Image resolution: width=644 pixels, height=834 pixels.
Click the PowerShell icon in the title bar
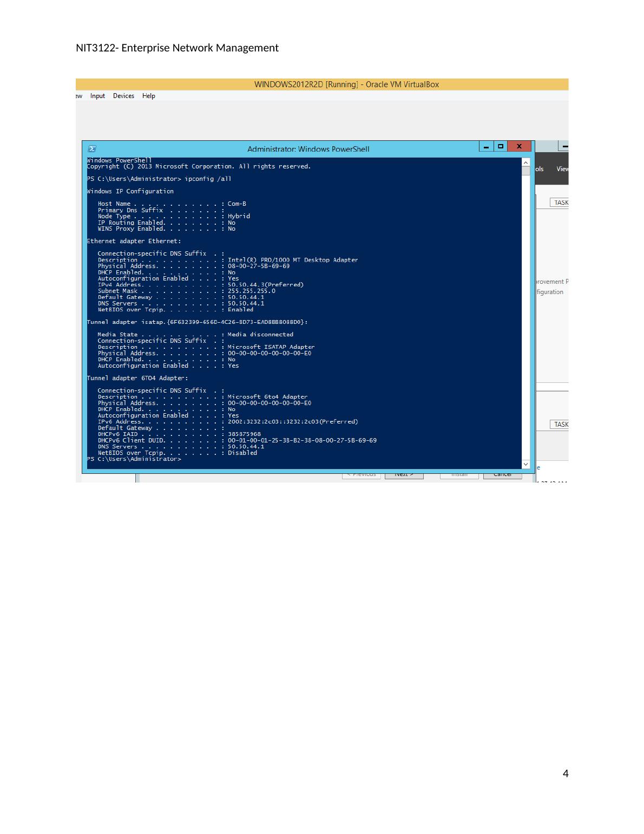coord(92,148)
